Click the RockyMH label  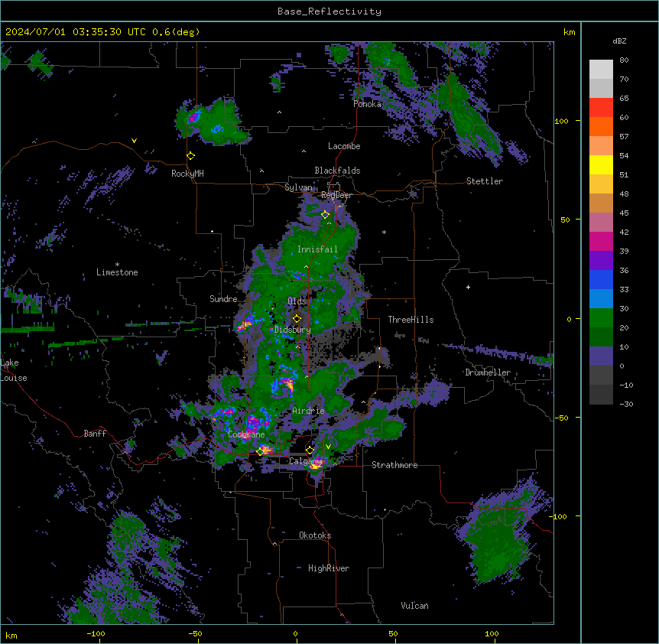(x=187, y=174)
